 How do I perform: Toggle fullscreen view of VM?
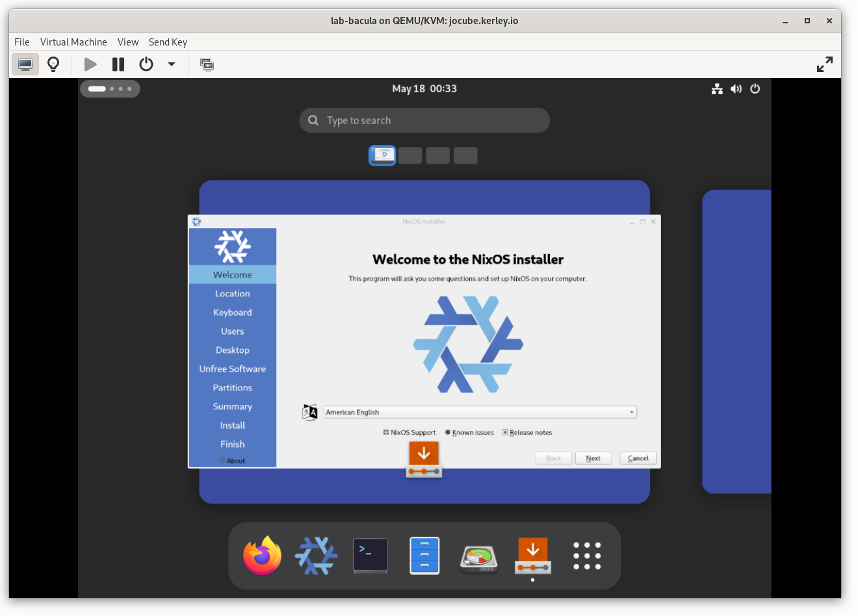[x=825, y=64]
